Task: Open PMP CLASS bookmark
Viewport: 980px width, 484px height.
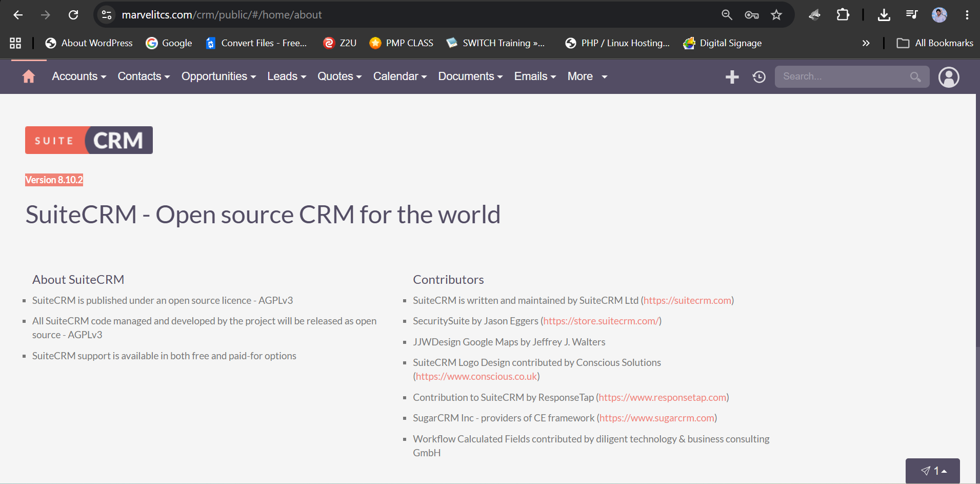Action: pos(402,43)
